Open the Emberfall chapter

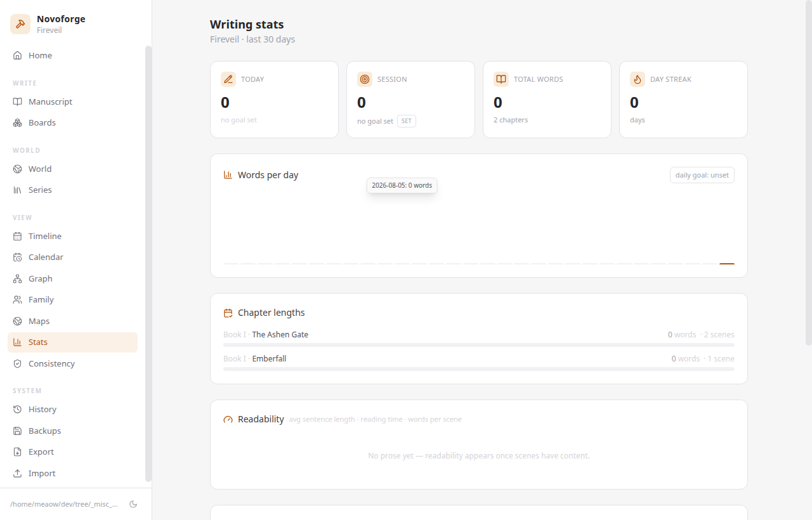(x=269, y=358)
